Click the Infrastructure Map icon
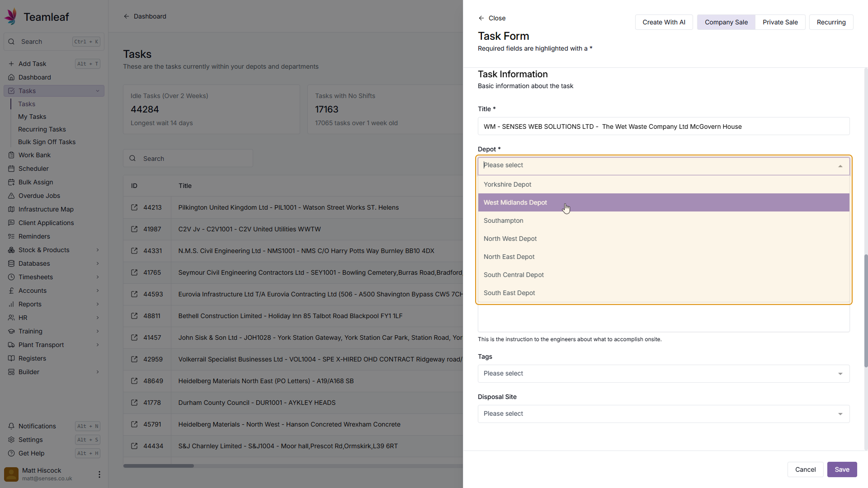The width and height of the screenshot is (868, 488). pyautogui.click(x=11, y=209)
